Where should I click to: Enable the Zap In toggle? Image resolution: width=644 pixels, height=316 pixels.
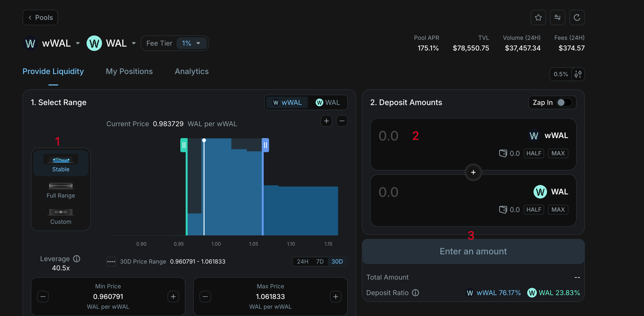[564, 102]
